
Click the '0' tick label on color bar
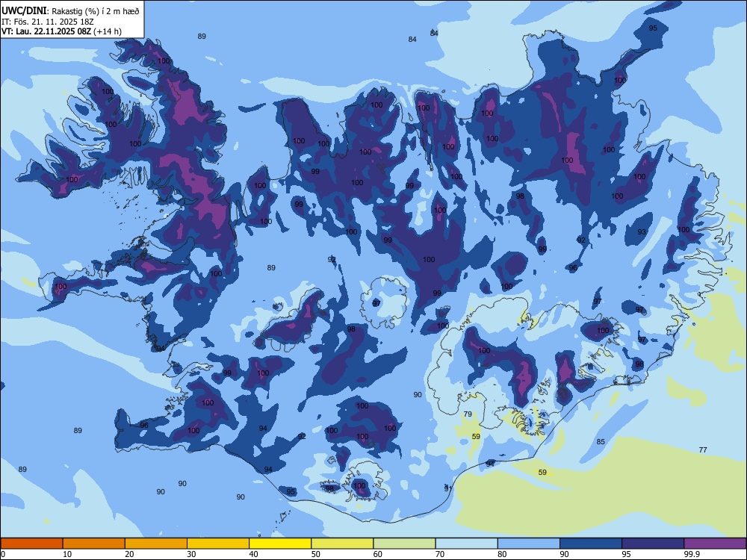coord(3,554)
